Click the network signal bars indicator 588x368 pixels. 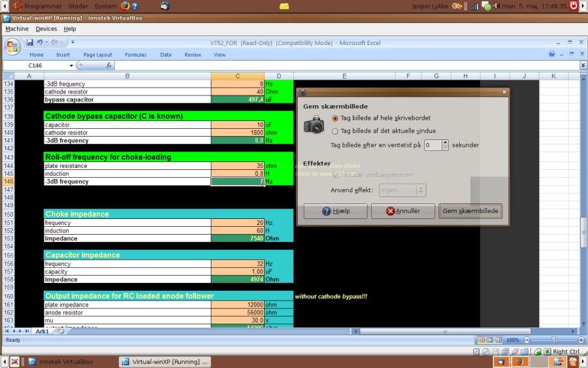[475, 6]
